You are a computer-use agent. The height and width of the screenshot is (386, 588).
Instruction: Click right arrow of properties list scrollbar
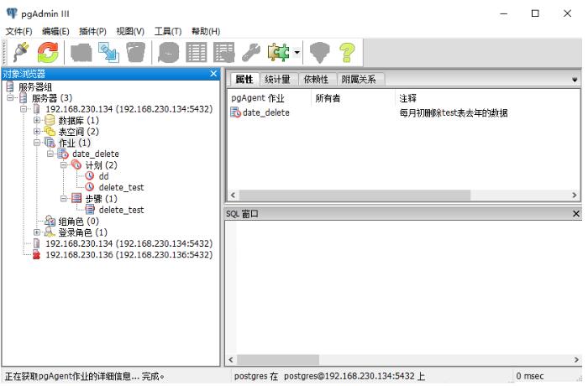coord(574,196)
